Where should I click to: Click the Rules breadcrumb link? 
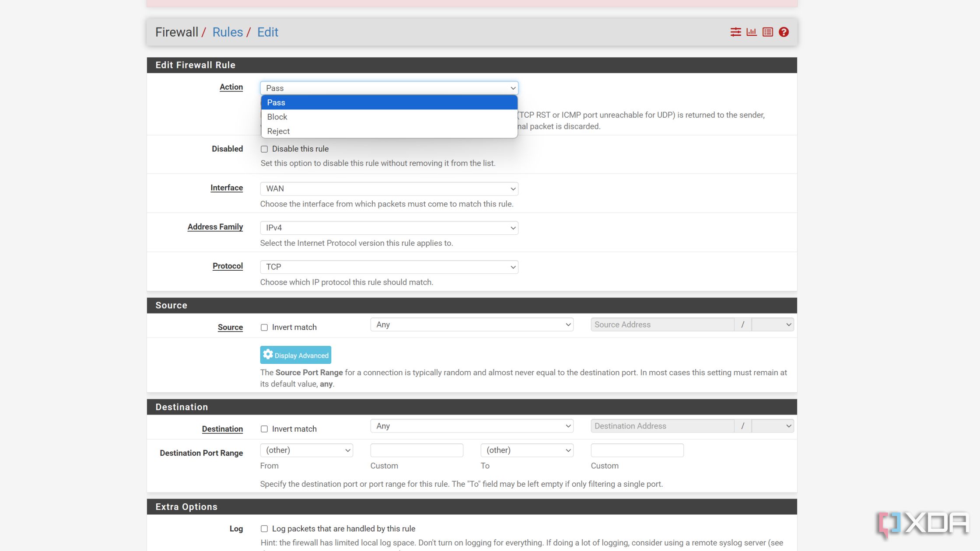[x=227, y=31]
